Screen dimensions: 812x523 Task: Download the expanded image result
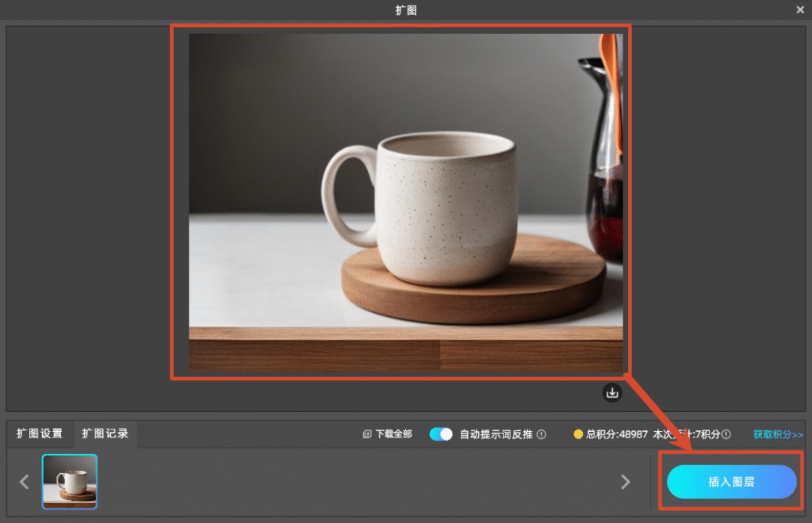[612, 392]
